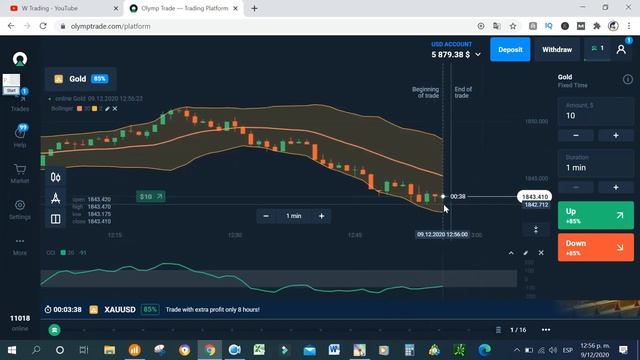Switch to the W Trading - YouTube tab
Image resolution: width=640 pixels, height=360 pixels.
pos(61,8)
